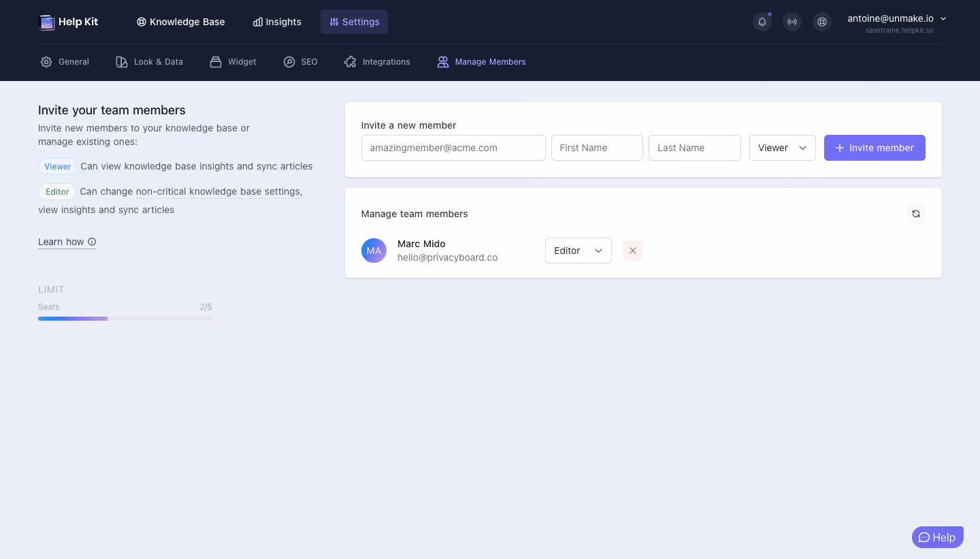The height and width of the screenshot is (559, 980).
Task: Click the Seats usage progress bar
Action: (125, 319)
